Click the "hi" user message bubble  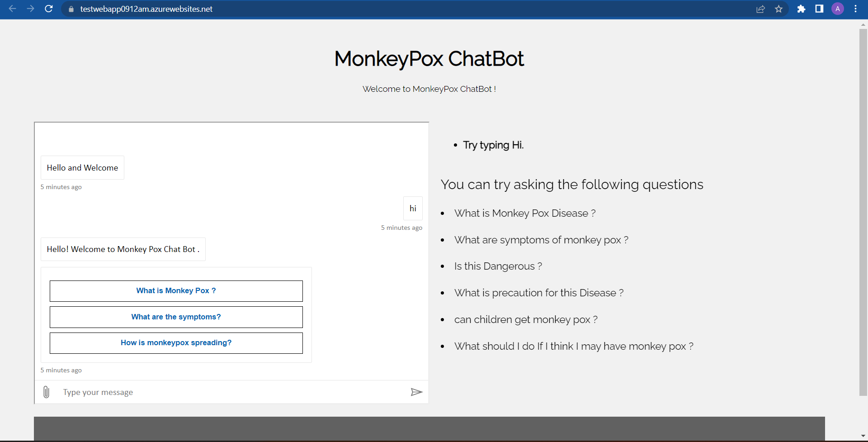coord(412,208)
